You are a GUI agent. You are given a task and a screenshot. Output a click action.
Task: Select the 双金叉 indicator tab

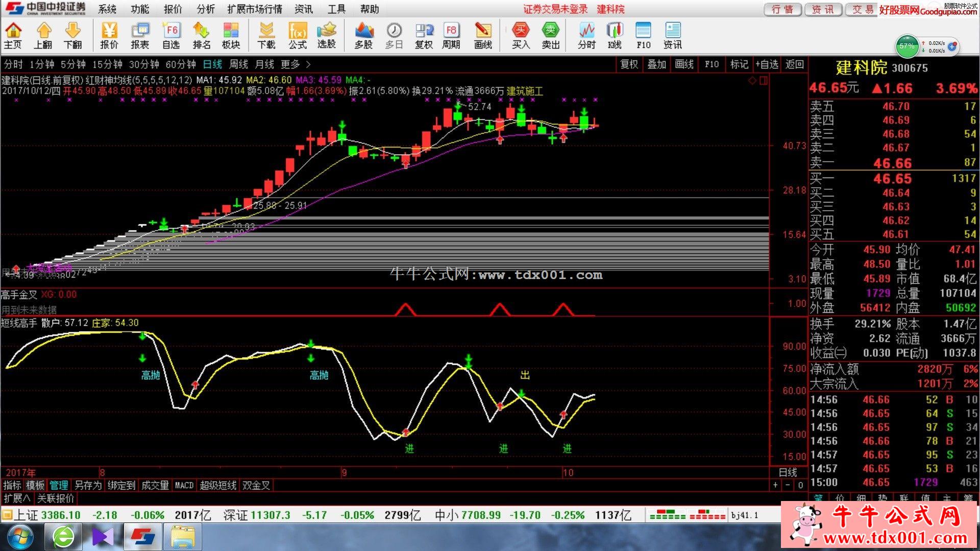(x=256, y=485)
